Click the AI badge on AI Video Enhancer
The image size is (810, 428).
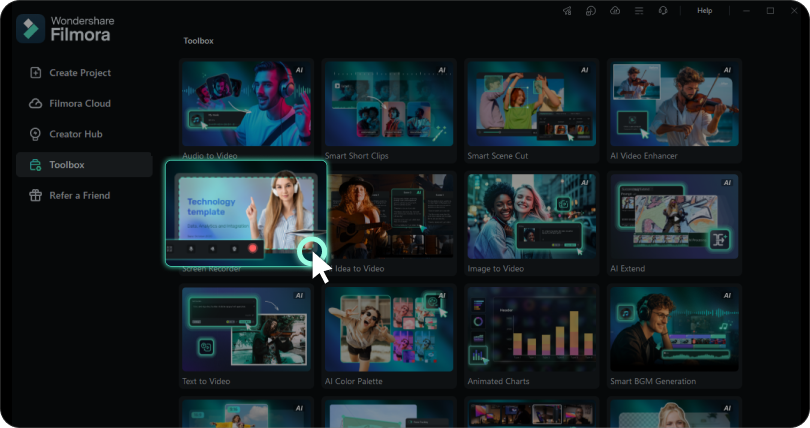pos(727,70)
